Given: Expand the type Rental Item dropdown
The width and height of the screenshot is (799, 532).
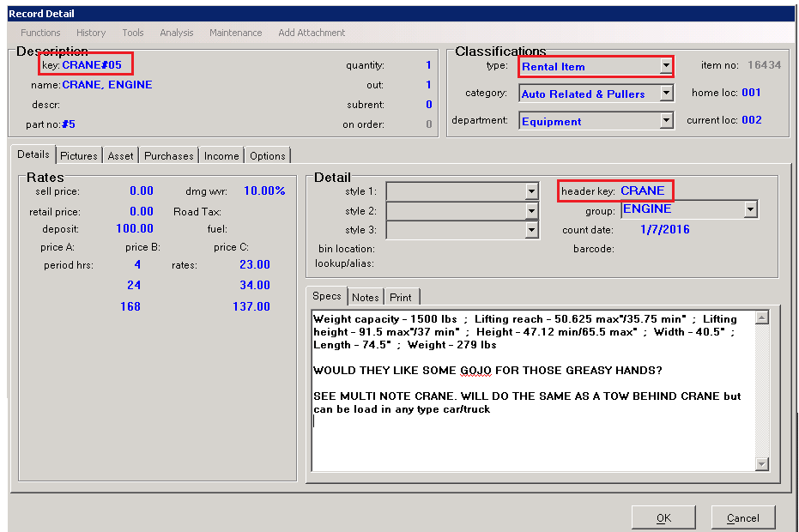Looking at the screenshot, I should [x=666, y=66].
